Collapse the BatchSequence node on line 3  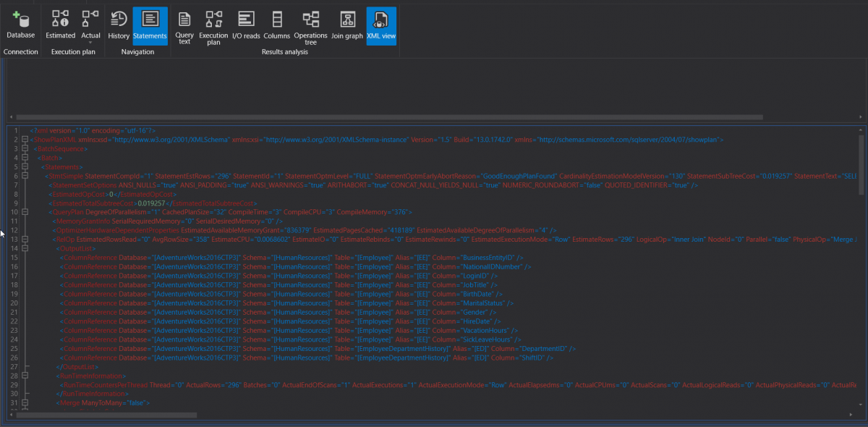click(x=25, y=148)
